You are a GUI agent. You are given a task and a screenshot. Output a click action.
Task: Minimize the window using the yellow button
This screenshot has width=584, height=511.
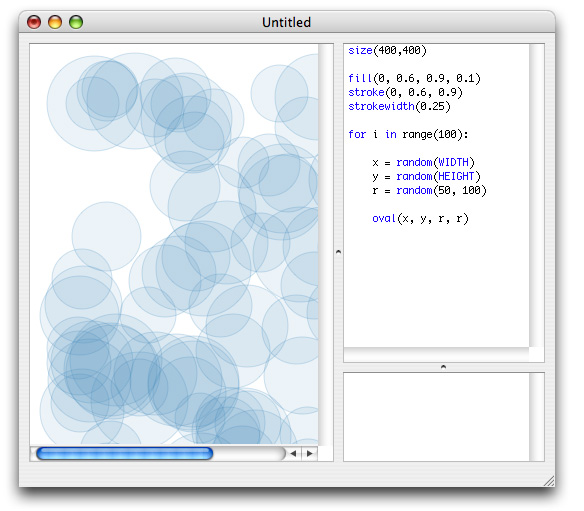[55, 22]
